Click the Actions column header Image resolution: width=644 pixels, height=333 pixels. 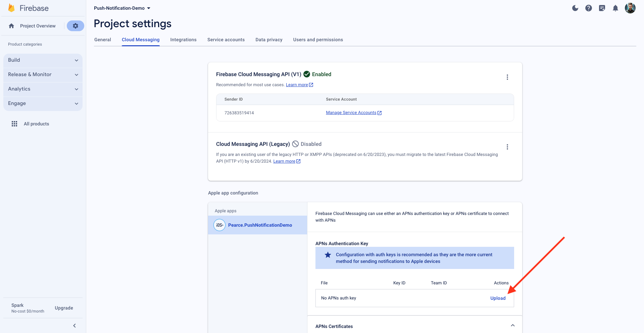(x=501, y=283)
